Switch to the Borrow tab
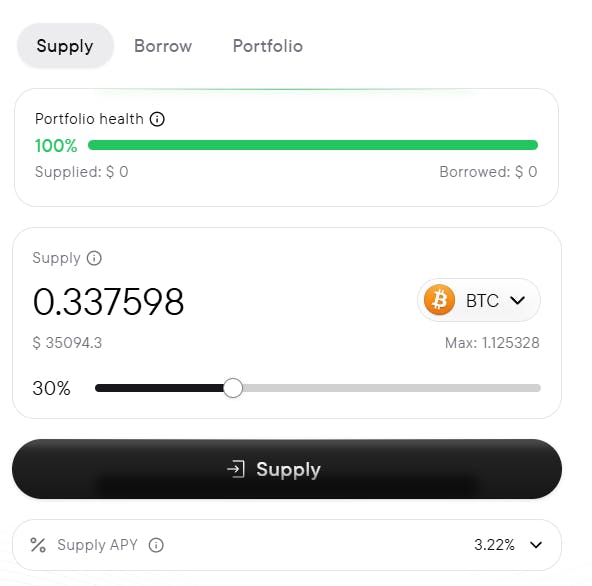592x586 pixels. (163, 46)
